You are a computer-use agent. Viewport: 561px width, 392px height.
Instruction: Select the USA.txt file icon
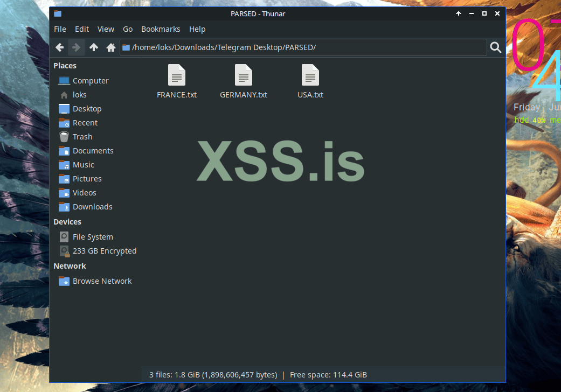point(310,75)
